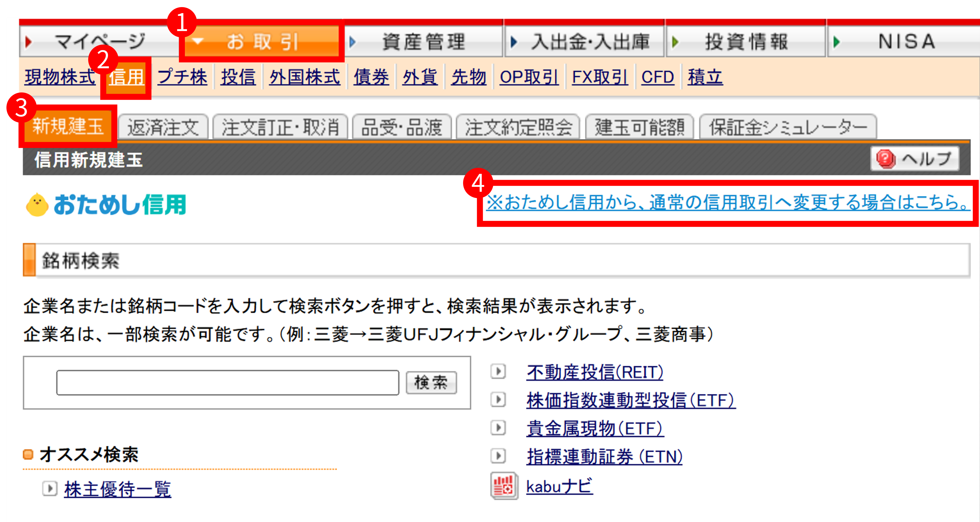Click arrow icon beside 不動産投信(REIT)
Image resolution: width=980 pixels, height=522 pixels.
pos(498,371)
